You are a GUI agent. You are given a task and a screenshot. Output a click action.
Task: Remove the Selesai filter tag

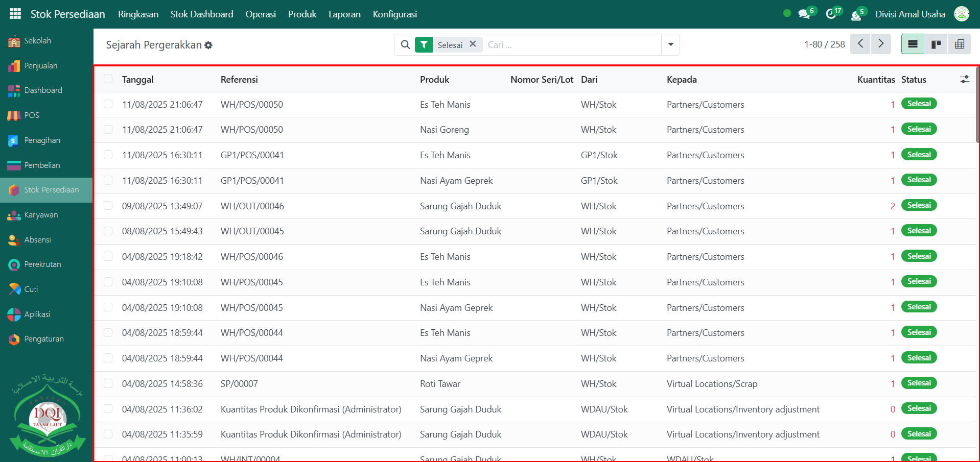[473, 44]
